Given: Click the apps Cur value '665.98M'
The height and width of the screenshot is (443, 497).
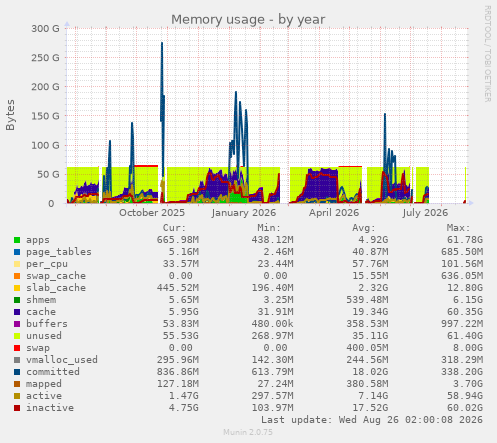Looking at the screenshot, I should click(x=178, y=240).
